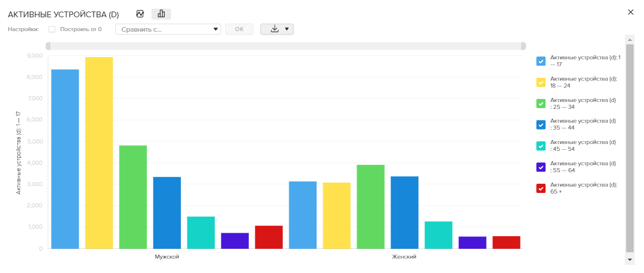Select the bar chart view icon

coord(161,14)
